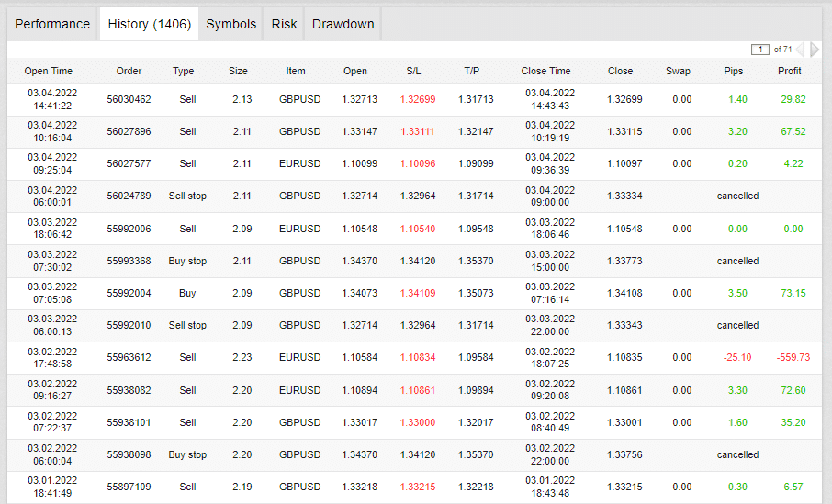Open the Symbols tab

click(230, 24)
